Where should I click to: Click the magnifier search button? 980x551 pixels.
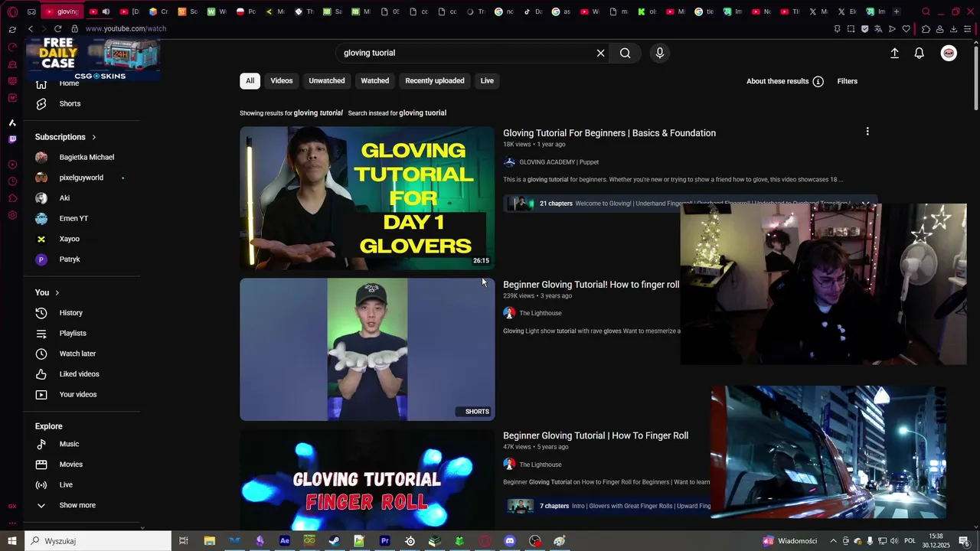tap(626, 53)
